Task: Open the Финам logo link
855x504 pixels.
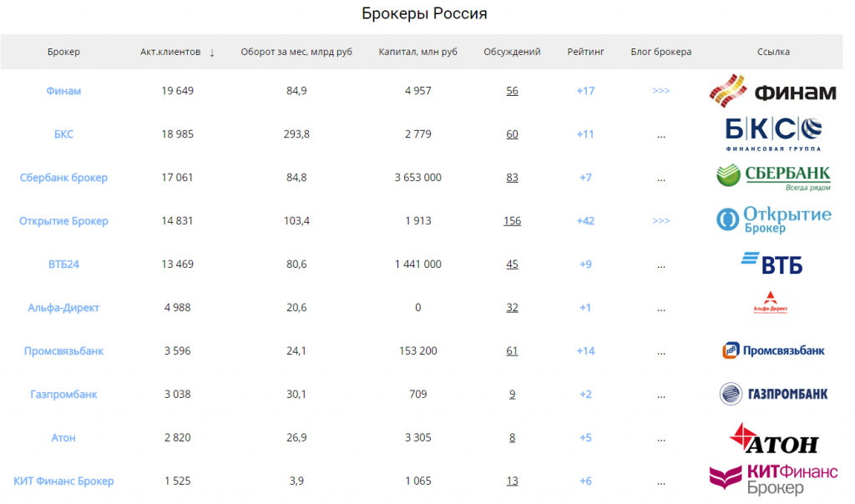Action: (x=772, y=91)
